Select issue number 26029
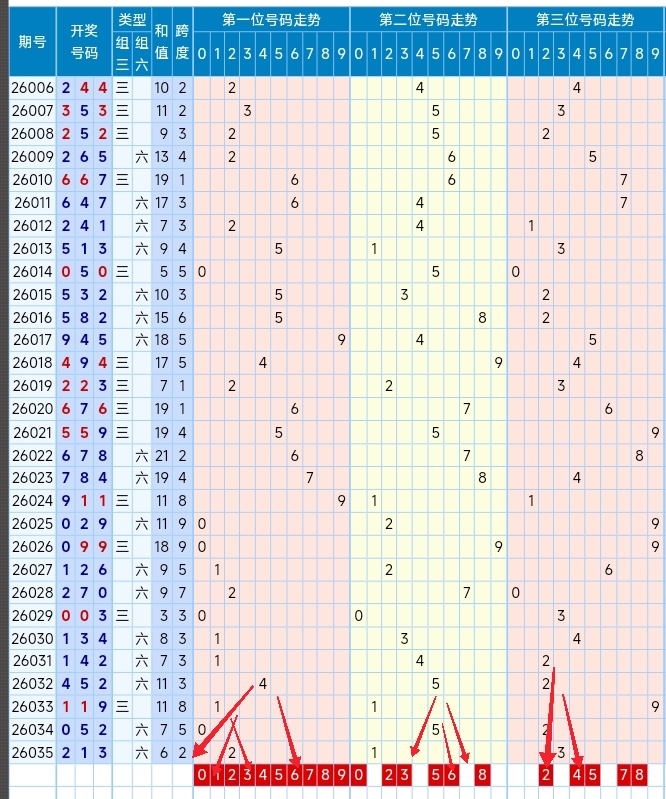 tap(33, 616)
